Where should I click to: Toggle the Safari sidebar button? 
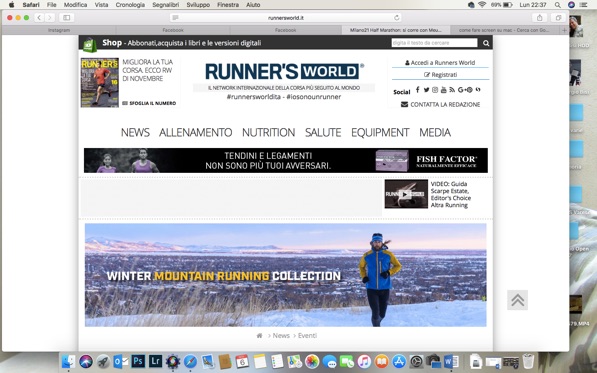point(67,18)
